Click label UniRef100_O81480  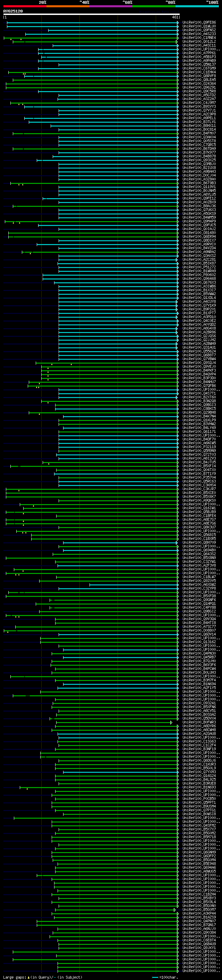(199, 233)
